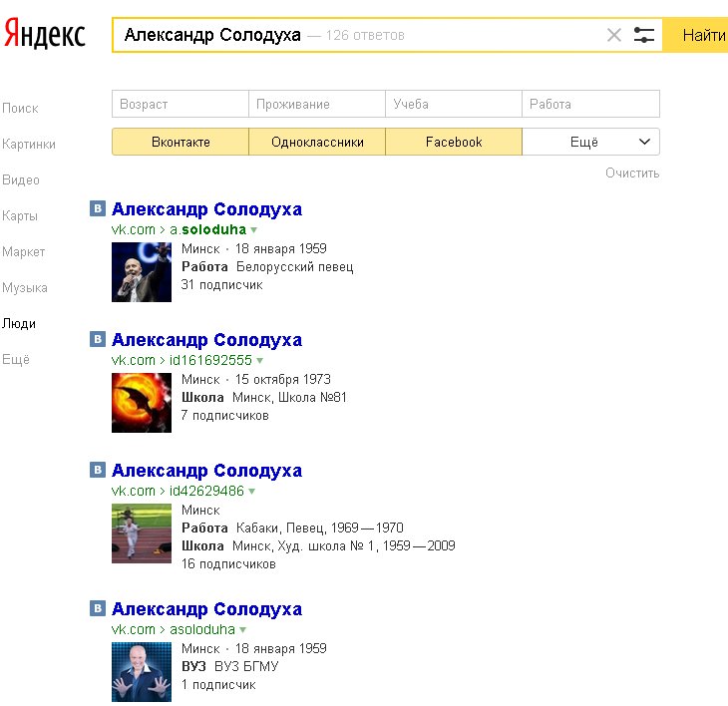Click the text '31 подписчик'

point(222,284)
